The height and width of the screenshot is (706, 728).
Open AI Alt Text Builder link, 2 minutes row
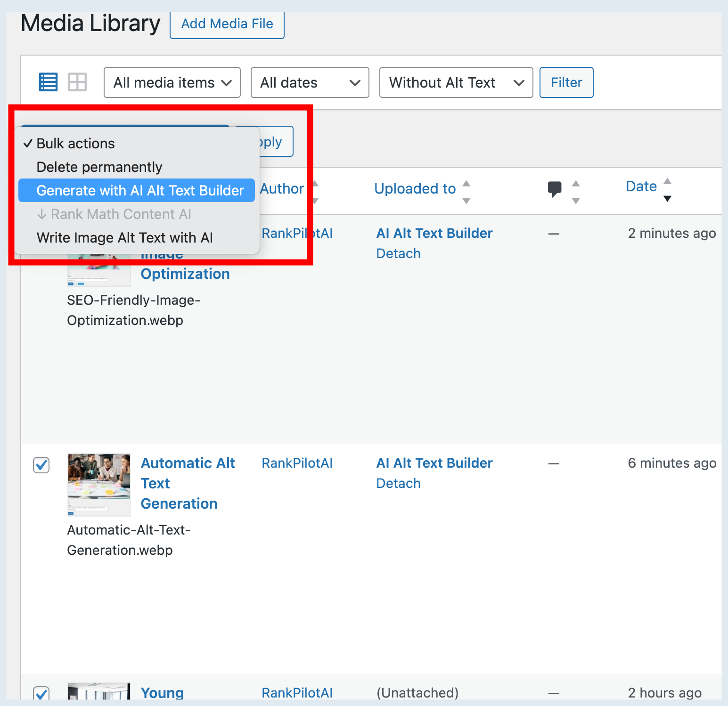[x=434, y=233]
